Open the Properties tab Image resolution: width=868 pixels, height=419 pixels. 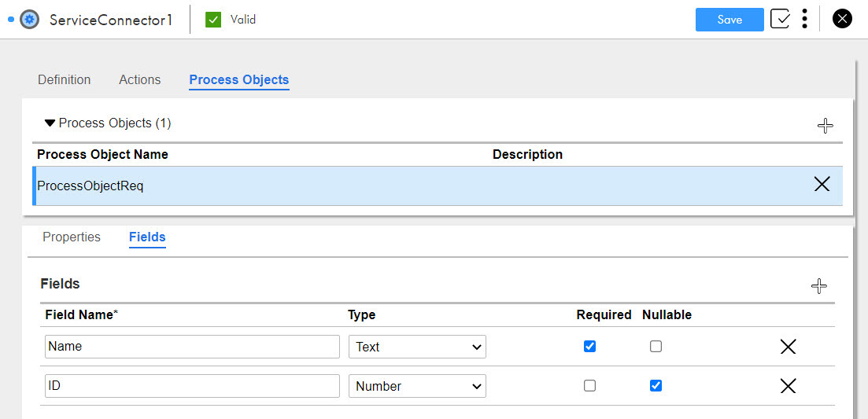[x=72, y=237]
